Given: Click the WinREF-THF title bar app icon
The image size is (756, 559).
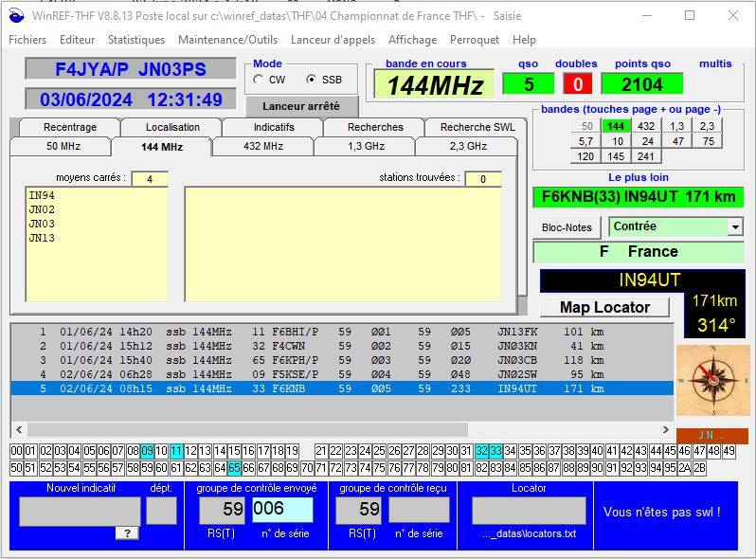Looking at the screenshot, I should 15,15.
